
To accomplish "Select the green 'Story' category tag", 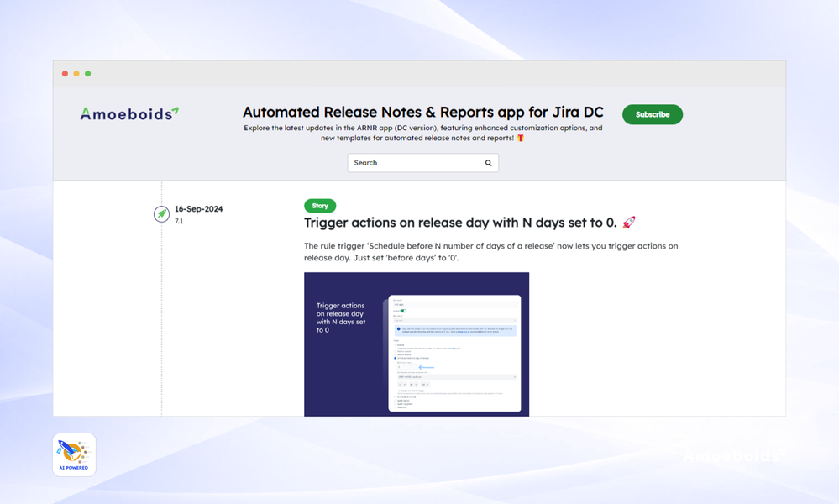I will pos(320,205).
